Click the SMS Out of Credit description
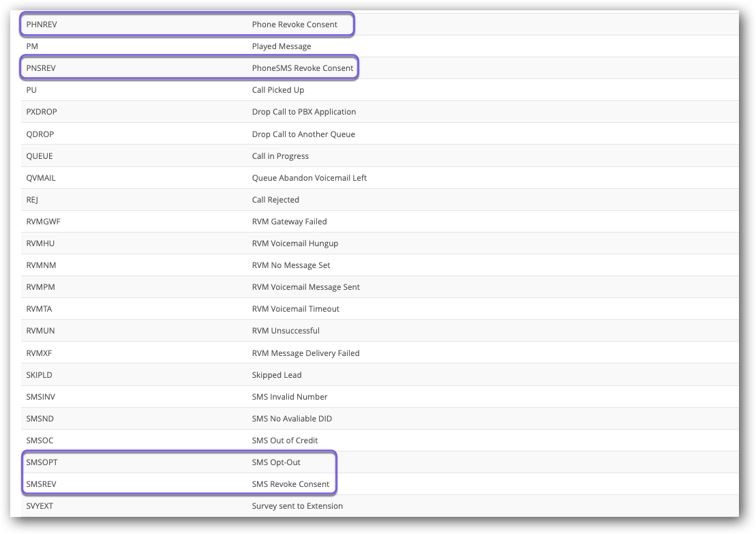Image resolution: width=756 pixels, height=534 pixels. click(285, 441)
